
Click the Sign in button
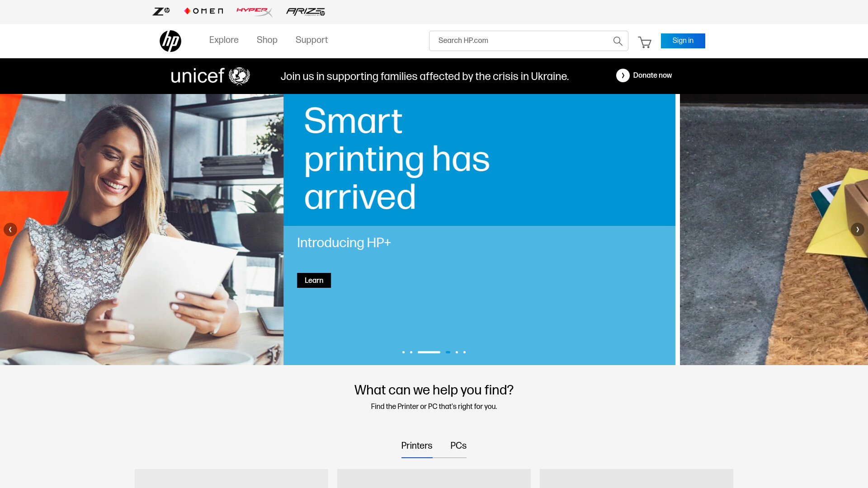click(683, 41)
